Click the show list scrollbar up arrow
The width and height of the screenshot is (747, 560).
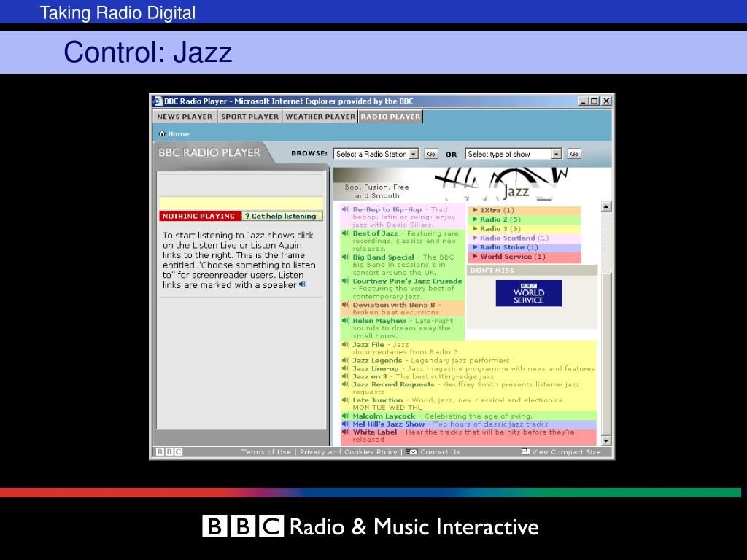coord(606,206)
